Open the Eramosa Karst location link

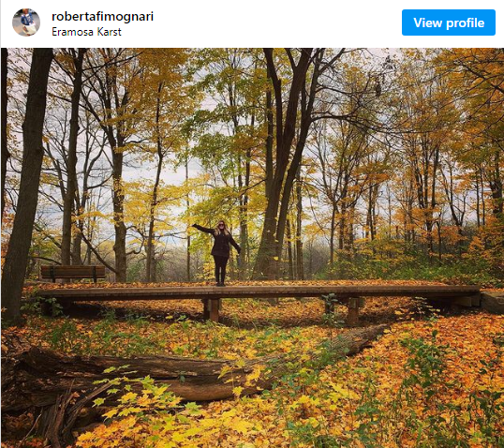86,32
